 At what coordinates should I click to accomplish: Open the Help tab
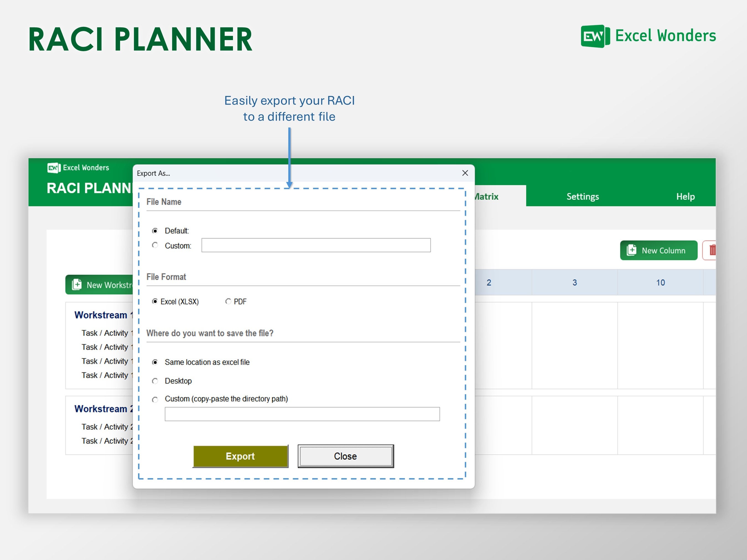685,196
